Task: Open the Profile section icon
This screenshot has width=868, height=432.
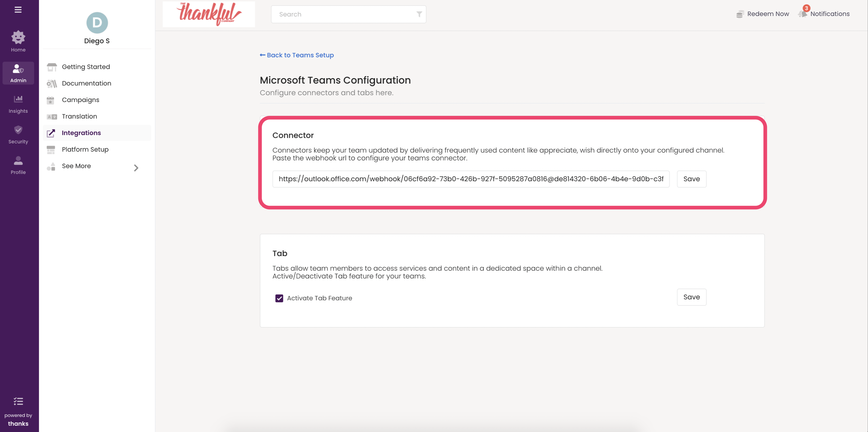Action: pyautogui.click(x=18, y=161)
